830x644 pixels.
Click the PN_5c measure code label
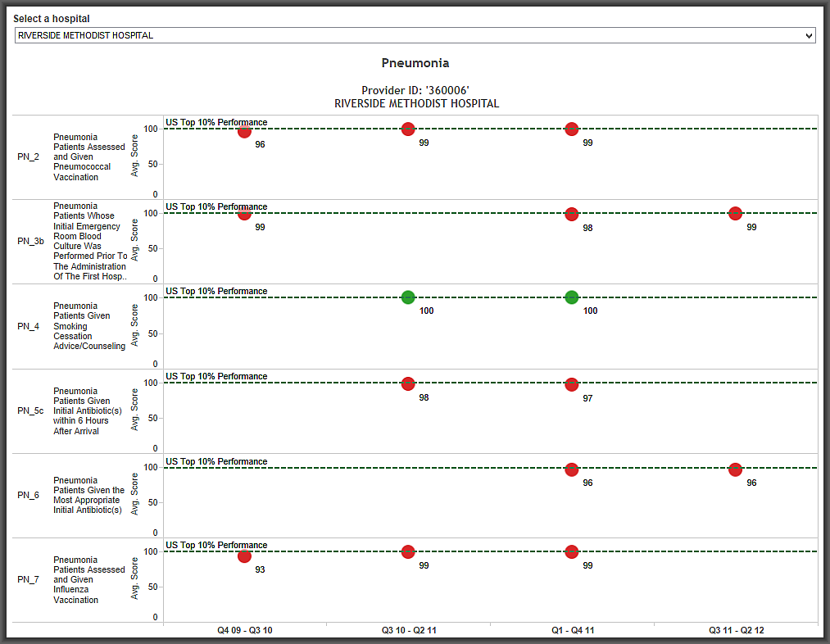pos(30,410)
